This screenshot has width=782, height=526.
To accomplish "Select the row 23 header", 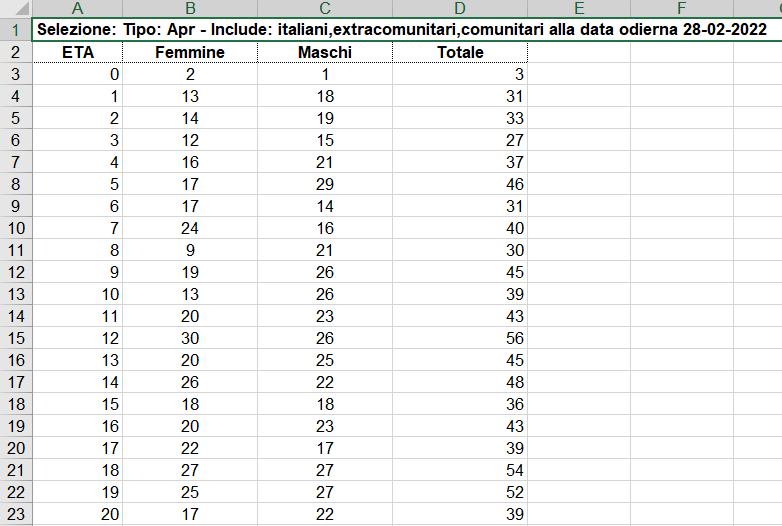I will (x=15, y=514).
